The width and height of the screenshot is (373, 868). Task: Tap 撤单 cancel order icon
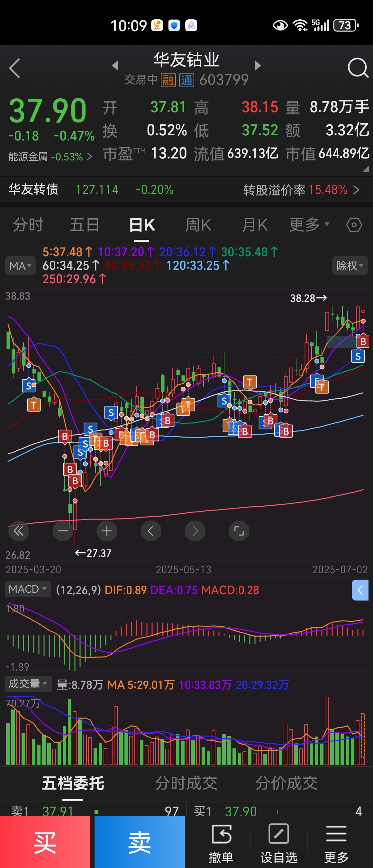tap(221, 843)
